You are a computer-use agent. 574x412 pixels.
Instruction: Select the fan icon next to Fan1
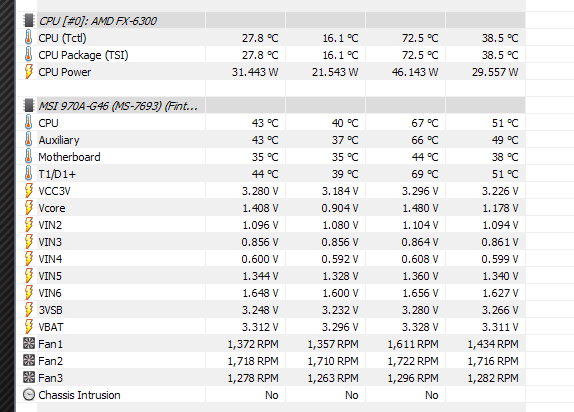tap(29, 344)
